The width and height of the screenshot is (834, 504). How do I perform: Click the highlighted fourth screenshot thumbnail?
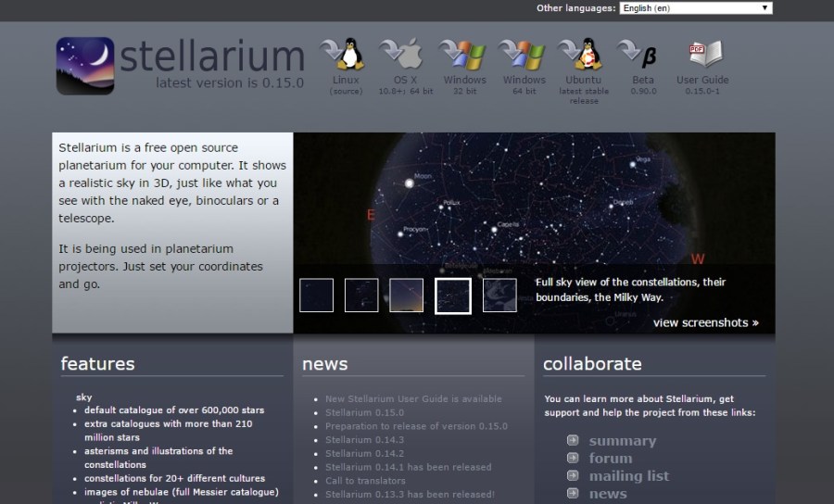point(452,296)
